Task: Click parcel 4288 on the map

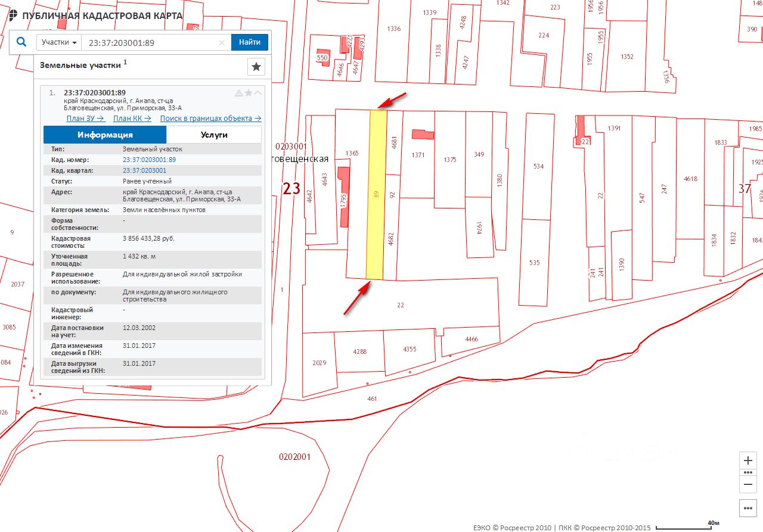Action: 359,351
